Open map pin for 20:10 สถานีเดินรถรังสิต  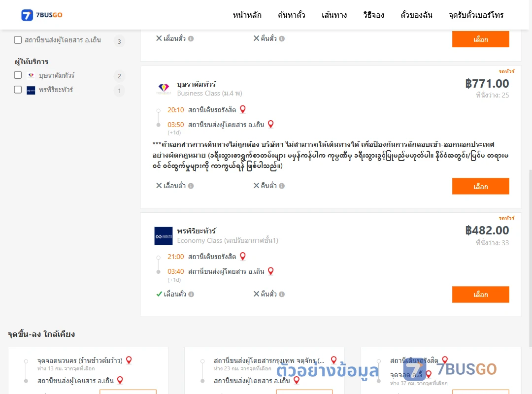click(242, 109)
